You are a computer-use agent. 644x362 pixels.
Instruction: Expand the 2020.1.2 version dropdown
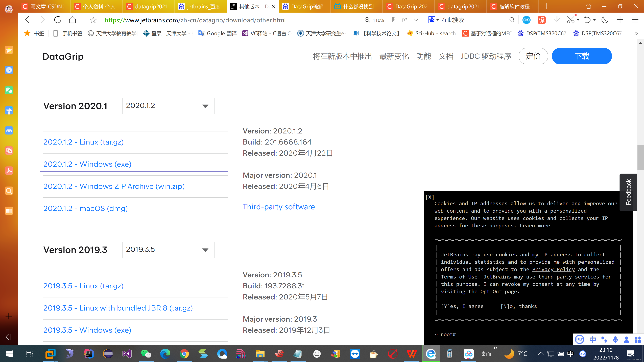pyautogui.click(x=168, y=106)
